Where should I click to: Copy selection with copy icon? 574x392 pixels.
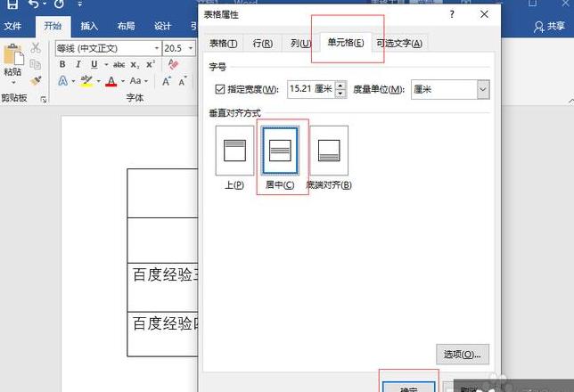[36, 64]
